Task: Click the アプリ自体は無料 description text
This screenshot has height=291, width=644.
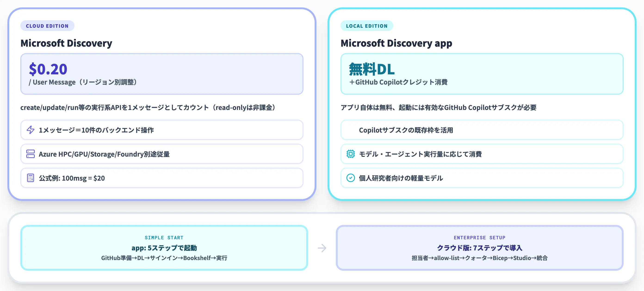Action: (439, 107)
